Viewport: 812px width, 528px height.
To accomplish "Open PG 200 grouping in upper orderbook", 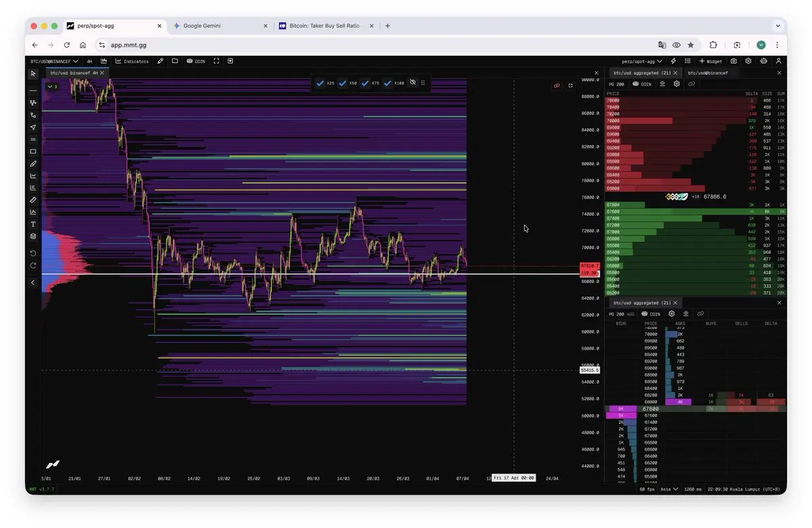I will 617,84.
